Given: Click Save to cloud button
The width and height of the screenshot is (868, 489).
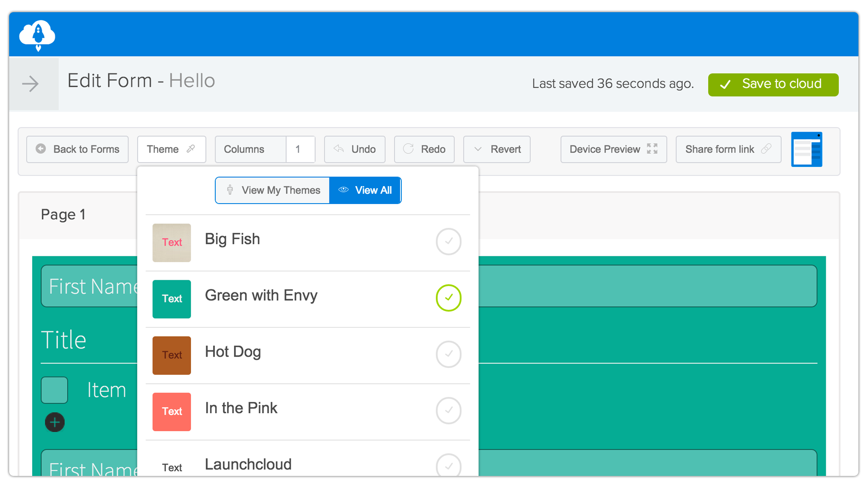Looking at the screenshot, I should (773, 85).
